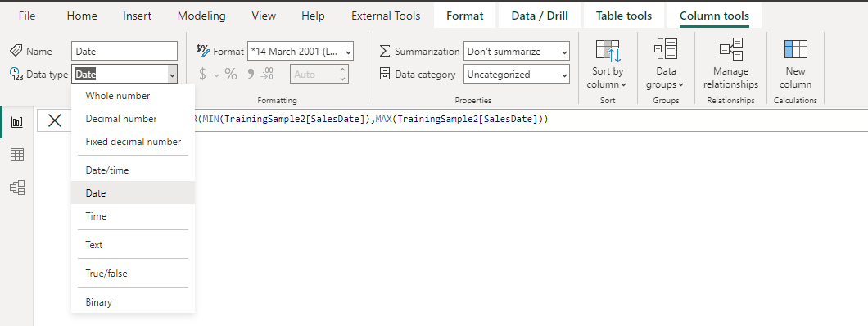Switch to the Format tab

[465, 16]
